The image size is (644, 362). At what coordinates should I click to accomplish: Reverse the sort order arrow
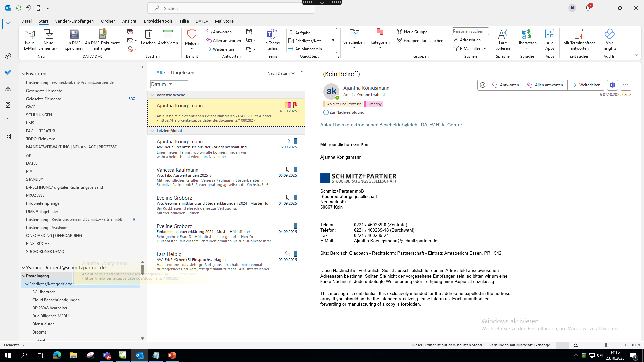302,73
